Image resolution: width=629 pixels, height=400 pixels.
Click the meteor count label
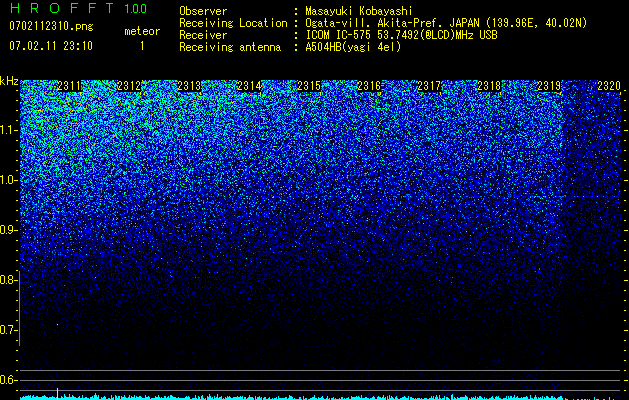142,31
